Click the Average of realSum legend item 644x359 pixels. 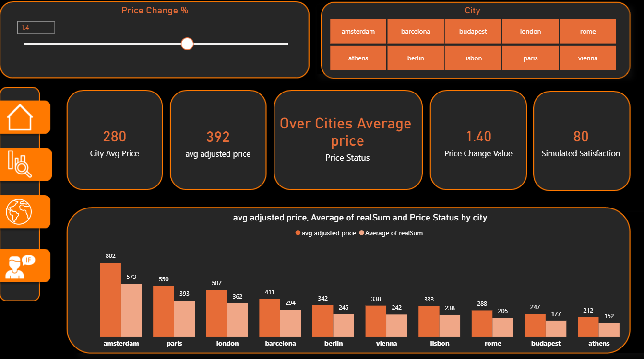click(391, 233)
